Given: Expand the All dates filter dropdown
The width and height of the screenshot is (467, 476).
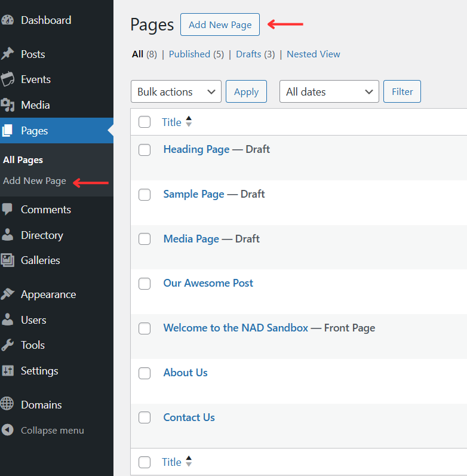Looking at the screenshot, I should point(329,92).
